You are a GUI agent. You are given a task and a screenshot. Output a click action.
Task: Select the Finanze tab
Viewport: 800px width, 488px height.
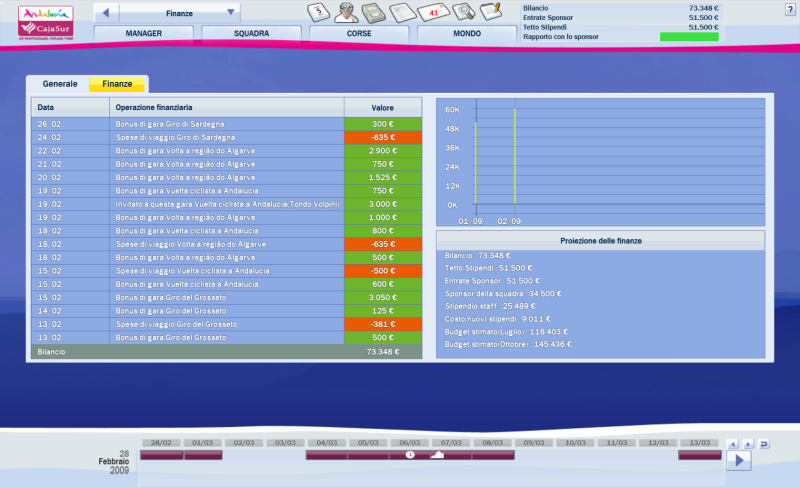[x=117, y=84]
